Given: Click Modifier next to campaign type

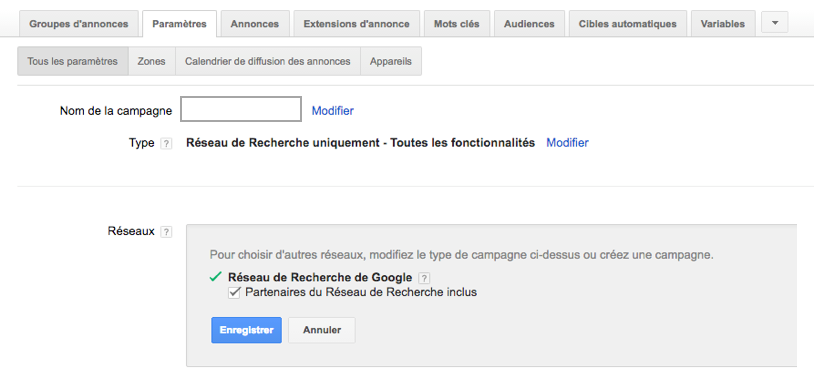Looking at the screenshot, I should (567, 143).
